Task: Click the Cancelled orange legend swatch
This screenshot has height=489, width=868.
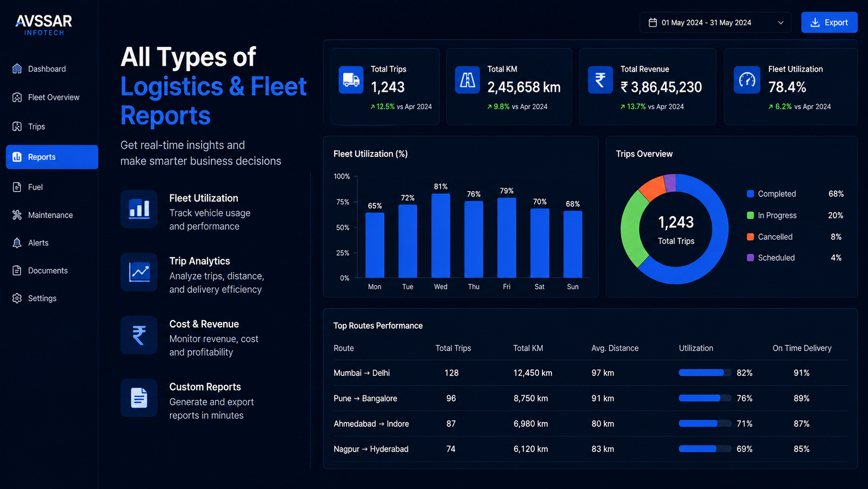Action: point(750,236)
